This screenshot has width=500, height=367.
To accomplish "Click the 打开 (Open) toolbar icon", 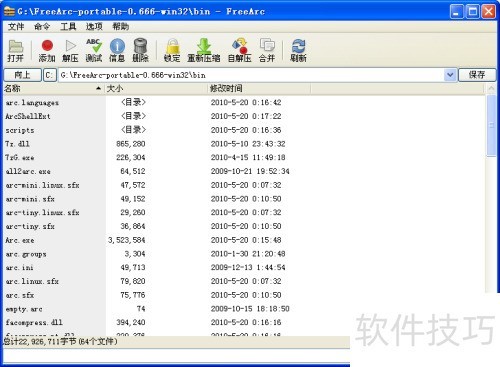I will (x=16, y=50).
